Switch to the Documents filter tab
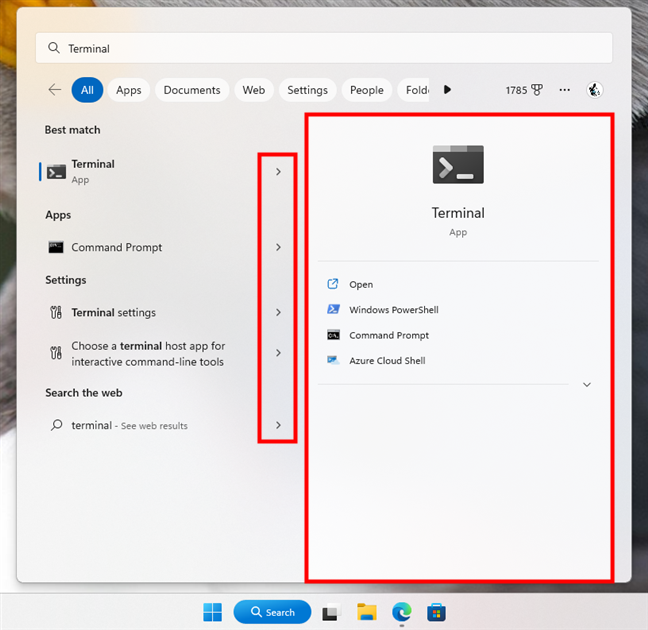The image size is (648, 630). point(192,90)
